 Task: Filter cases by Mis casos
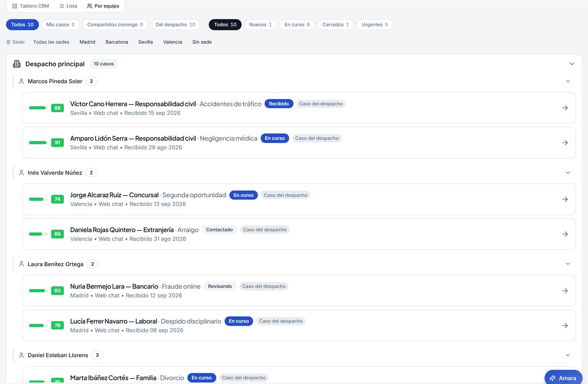(60, 24)
